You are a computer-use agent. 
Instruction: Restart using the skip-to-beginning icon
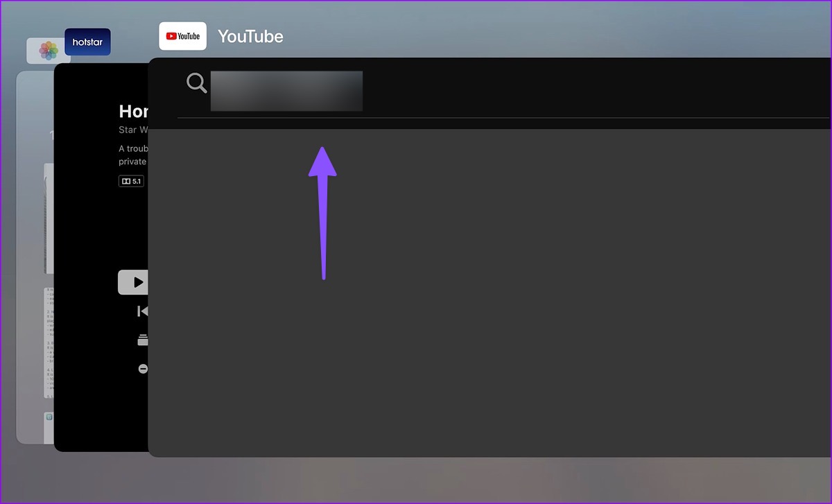(x=142, y=311)
